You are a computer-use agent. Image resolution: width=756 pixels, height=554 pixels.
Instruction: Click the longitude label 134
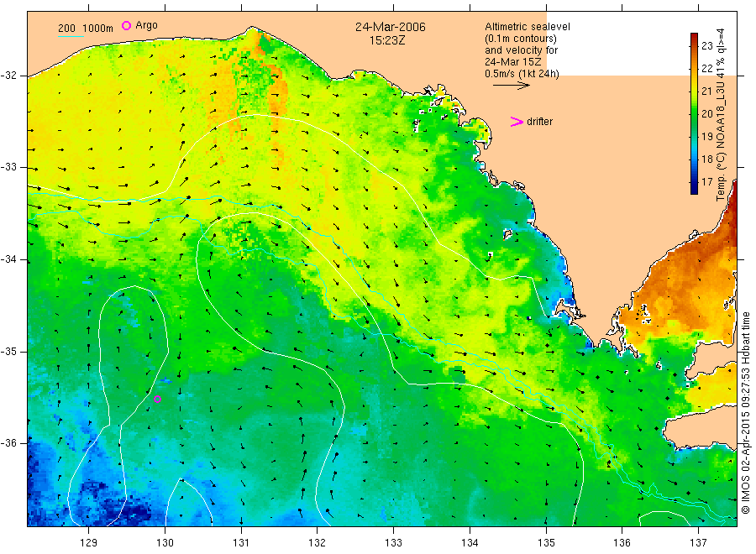coord(470,543)
